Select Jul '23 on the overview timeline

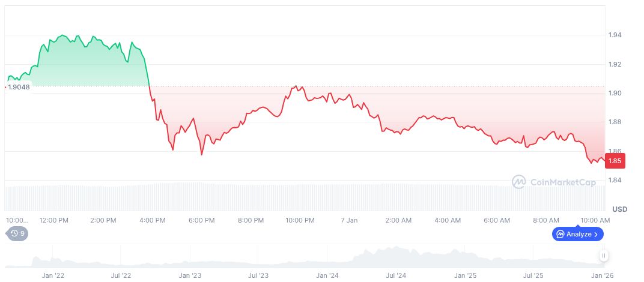click(x=259, y=275)
